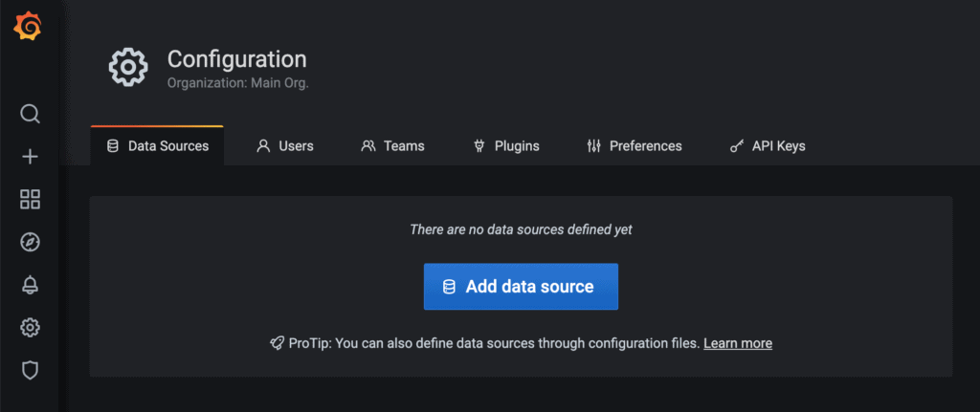This screenshot has width=980, height=412.
Task: Click the Configuration page title
Action: tap(236, 59)
